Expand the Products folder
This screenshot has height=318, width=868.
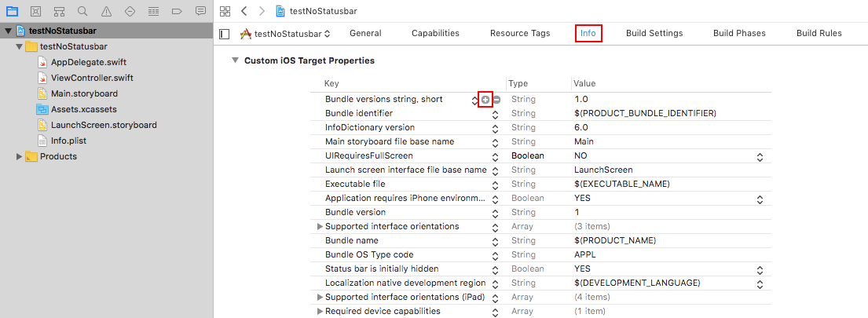(20, 156)
